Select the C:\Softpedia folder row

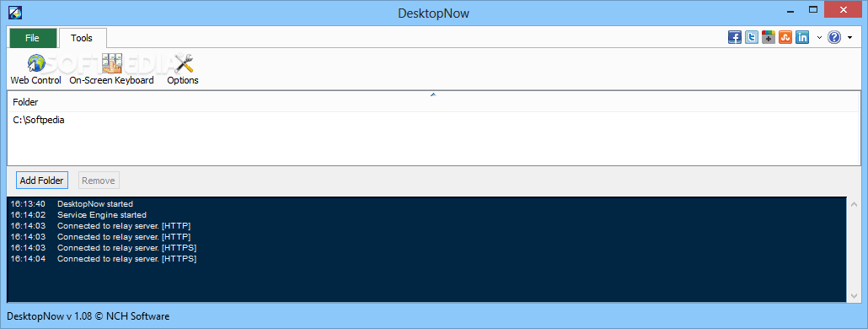click(433, 120)
